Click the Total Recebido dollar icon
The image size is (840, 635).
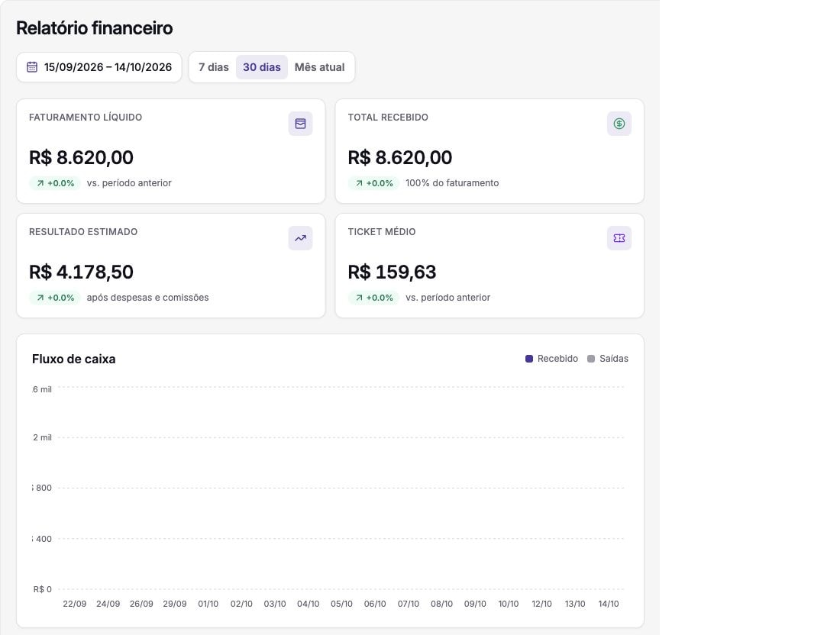[619, 124]
